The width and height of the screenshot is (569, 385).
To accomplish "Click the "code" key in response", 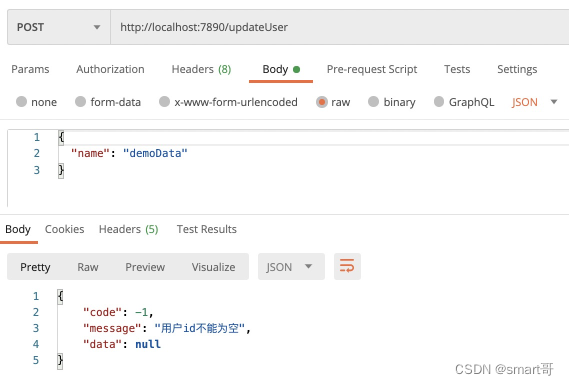I will pos(103,312).
